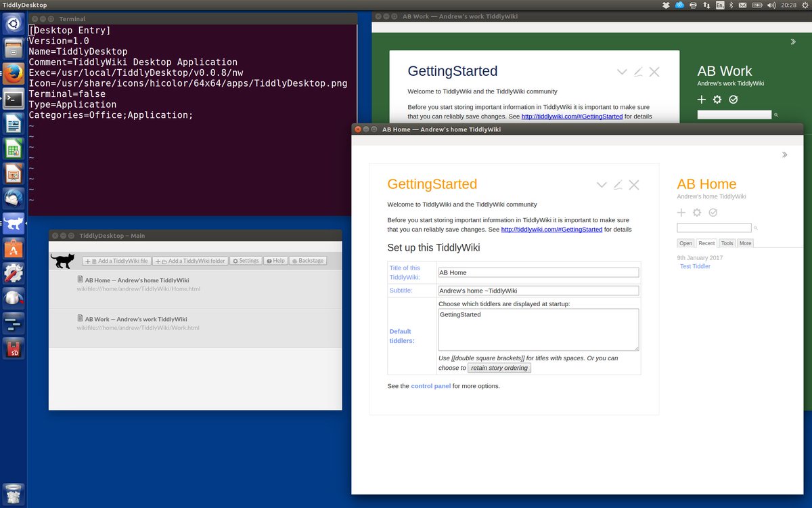Click the Icon= line in Terminal

[188, 83]
